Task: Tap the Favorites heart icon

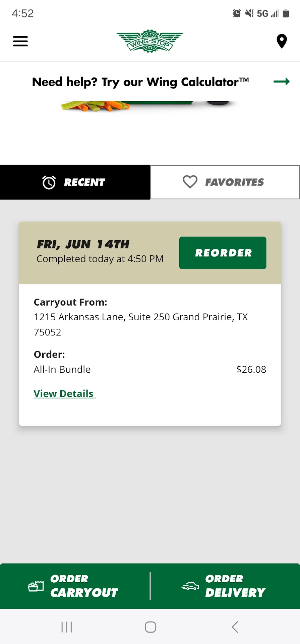Action: pyautogui.click(x=190, y=182)
